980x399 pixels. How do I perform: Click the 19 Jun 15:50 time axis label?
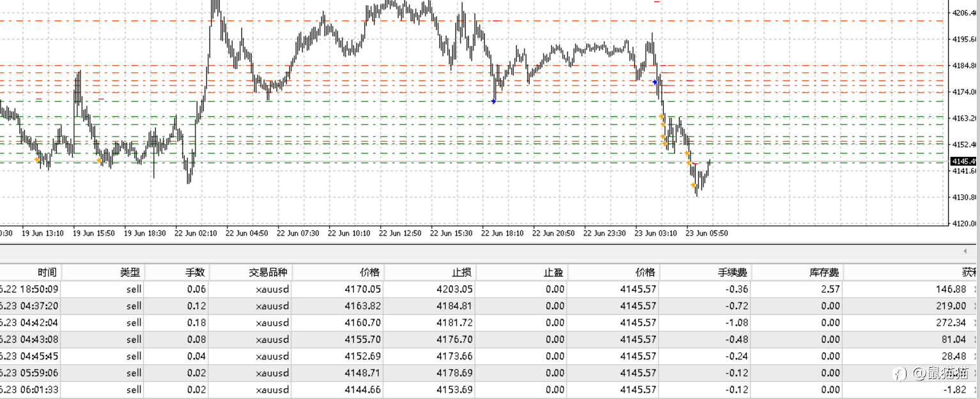coord(94,233)
